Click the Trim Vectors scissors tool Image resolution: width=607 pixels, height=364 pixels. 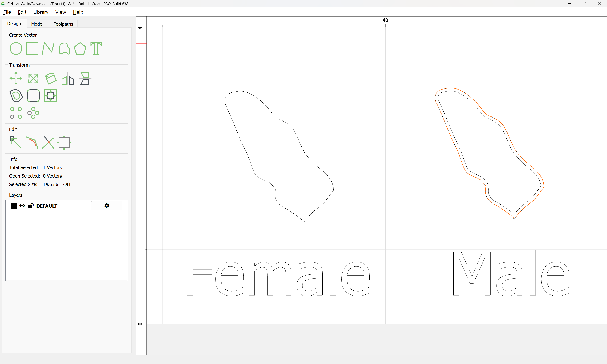coord(48,142)
